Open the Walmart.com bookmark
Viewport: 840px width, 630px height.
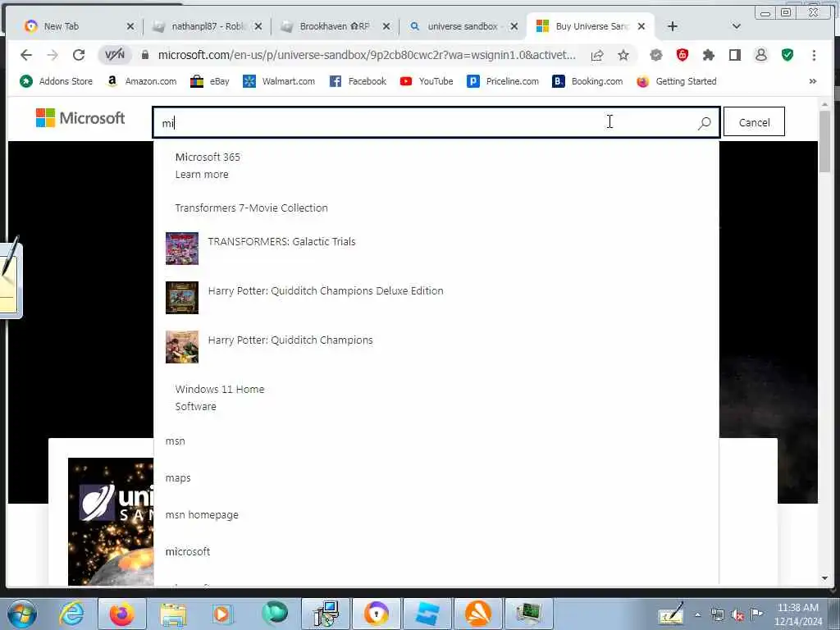[x=279, y=81]
